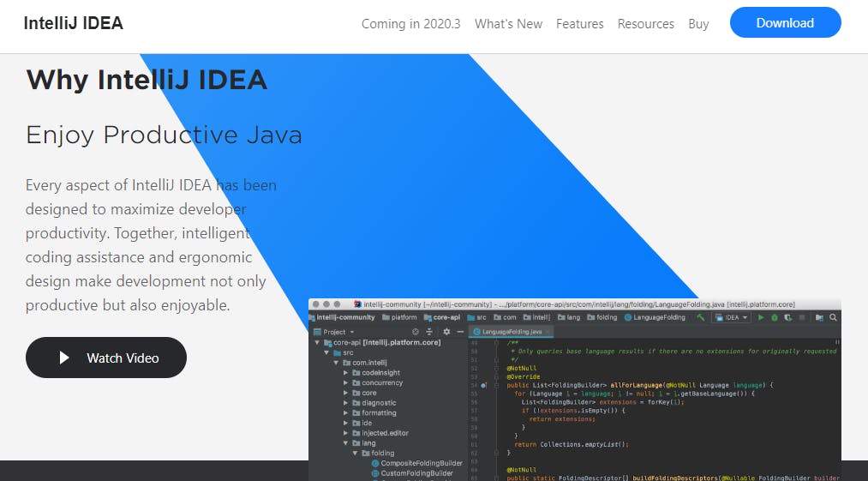Screen dimensions: 868x481
Task: Click the Build hammer icon in IDE toolbar
Action: coord(701,317)
